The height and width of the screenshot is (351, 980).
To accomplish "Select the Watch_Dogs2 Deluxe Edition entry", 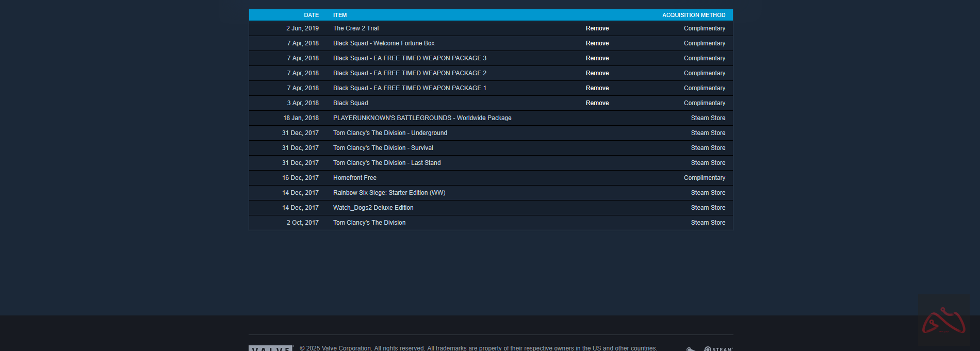I will coord(373,208).
